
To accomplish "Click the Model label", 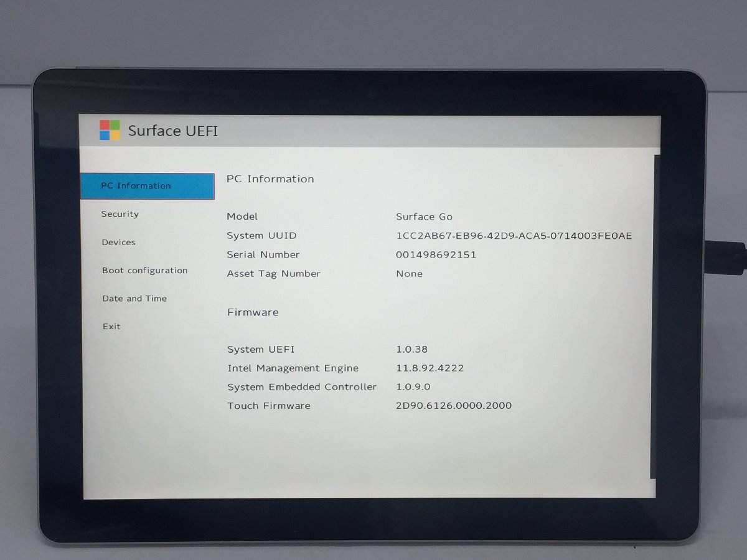I will pos(242,217).
